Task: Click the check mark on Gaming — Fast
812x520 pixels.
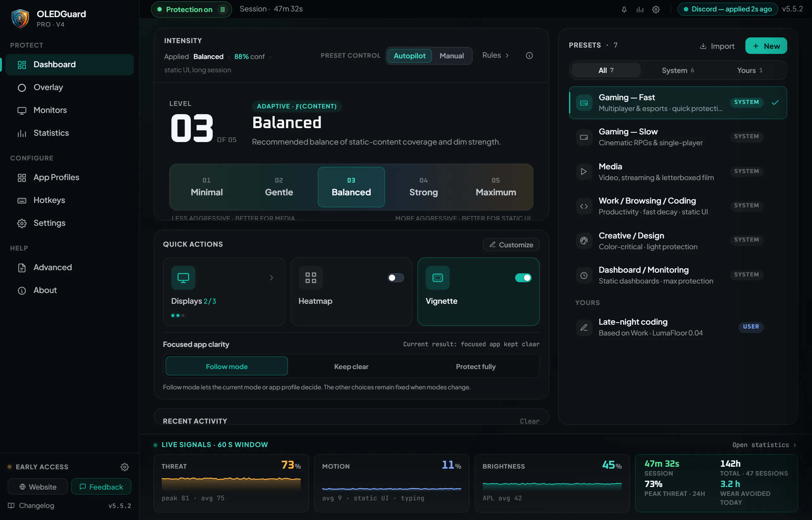Action: [775, 102]
